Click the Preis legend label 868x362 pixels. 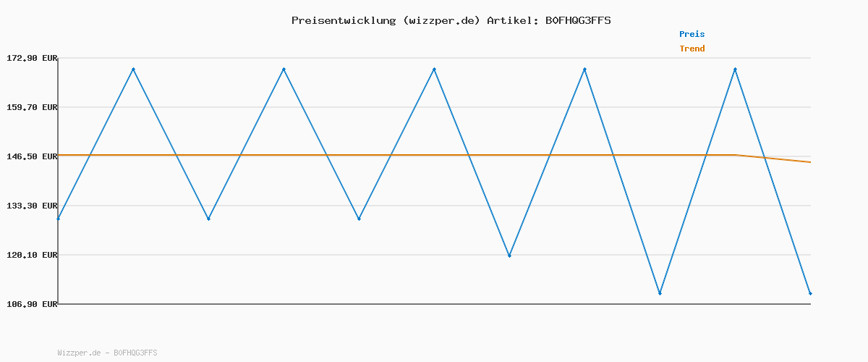692,34
